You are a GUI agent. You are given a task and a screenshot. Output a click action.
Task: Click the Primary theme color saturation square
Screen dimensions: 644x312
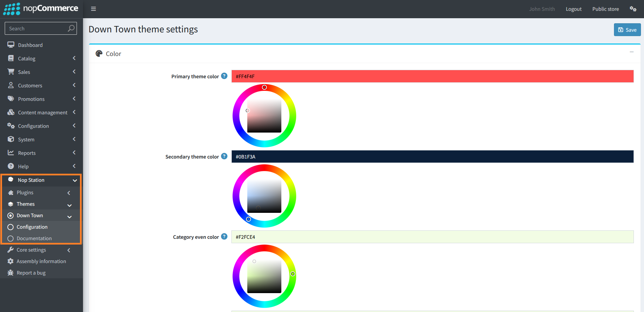point(264,116)
